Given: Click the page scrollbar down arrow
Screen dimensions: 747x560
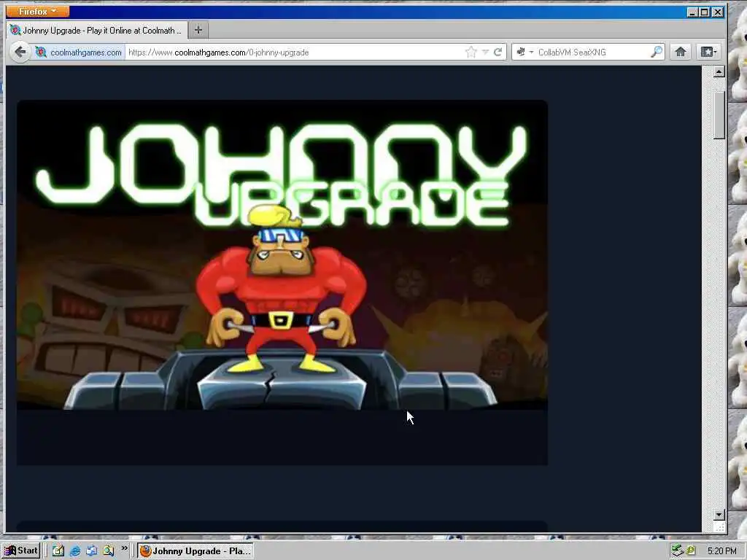Looking at the screenshot, I should (x=719, y=515).
